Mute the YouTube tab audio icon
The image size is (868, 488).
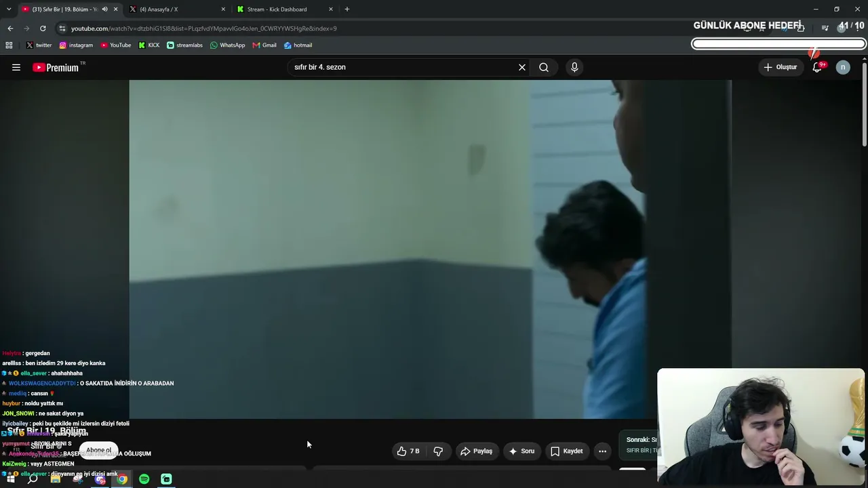104,9
